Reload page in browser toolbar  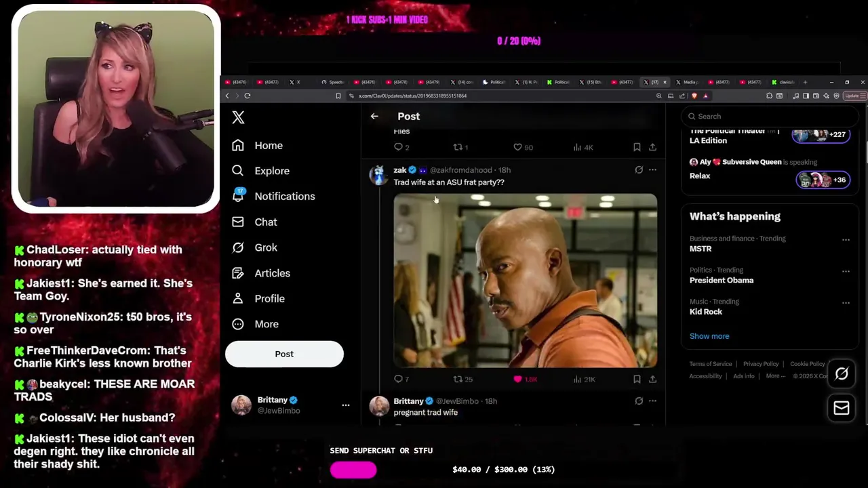248,96
